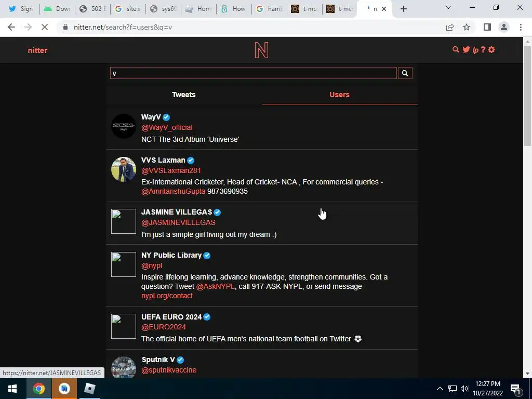Click the UEFA EURO 2024 display name

click(171, 317)
